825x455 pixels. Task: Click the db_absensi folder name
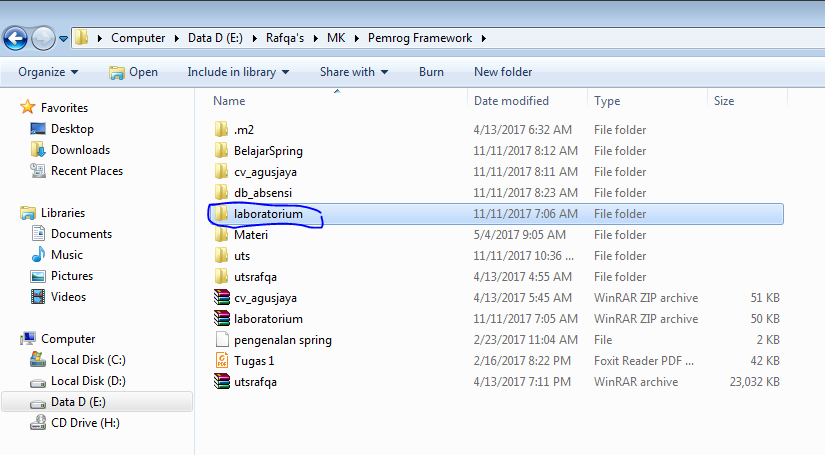pos(263,193)
